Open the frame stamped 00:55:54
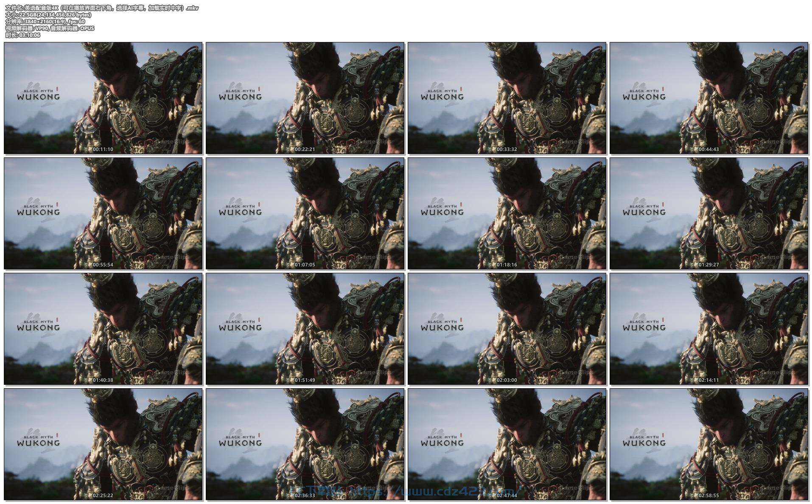This screenshot has height=504, width=812. 103,213
